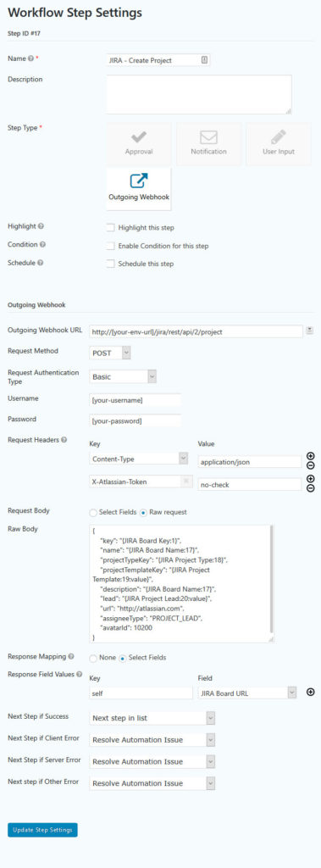Add a response field value mapping row
Screen dimensions: 321x868
311,692
